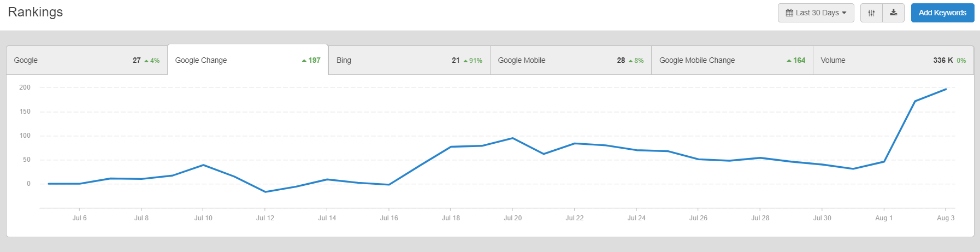The image size is (980, 252).
Task: Click the Rankings page heading
Action: (x=36, y=12)
